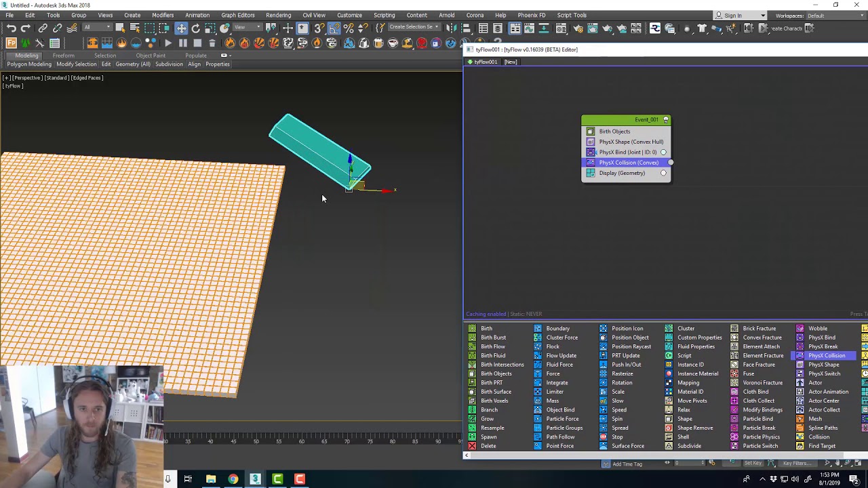The height and width of the screenshot is (488, 868).
Task: Switch to the [New] tyFlow tab
Action: (x=510, y=62)
